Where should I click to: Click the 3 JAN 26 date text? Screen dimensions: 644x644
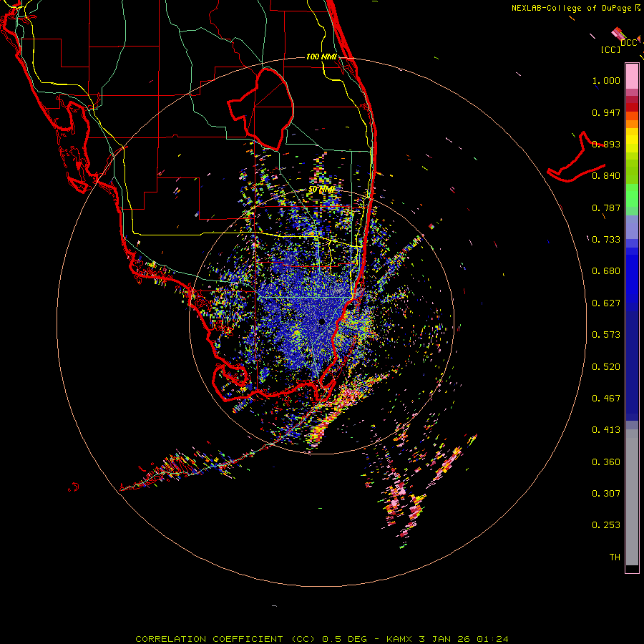click(x=444, y=639)
